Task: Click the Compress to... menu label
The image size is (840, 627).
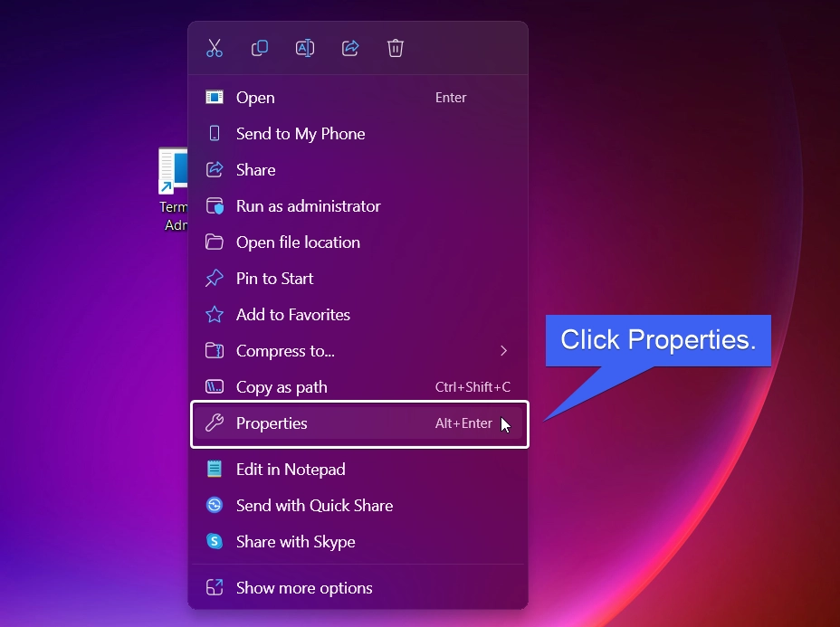Action: (x=285, y=351)
